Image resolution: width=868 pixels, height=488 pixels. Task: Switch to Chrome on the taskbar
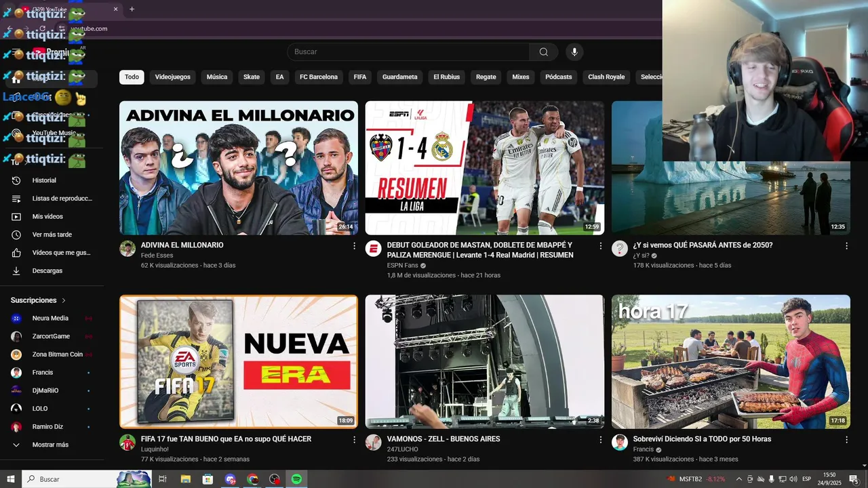tap(252, 479)
